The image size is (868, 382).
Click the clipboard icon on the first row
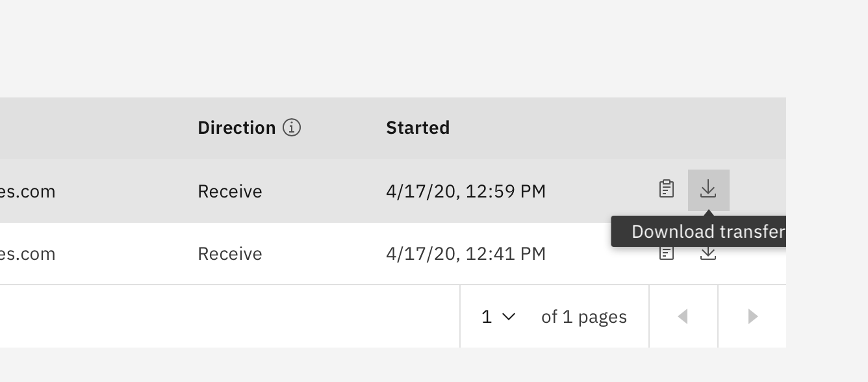666,189
